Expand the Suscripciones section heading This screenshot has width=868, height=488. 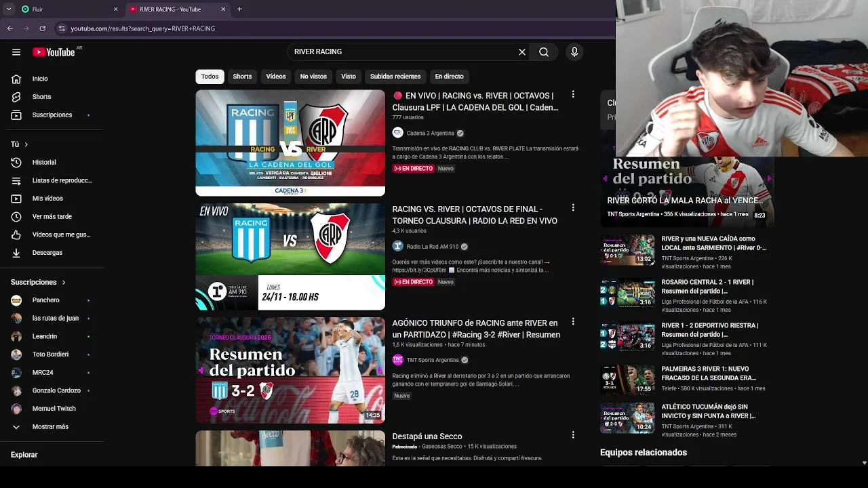click(x=38, y=282)
